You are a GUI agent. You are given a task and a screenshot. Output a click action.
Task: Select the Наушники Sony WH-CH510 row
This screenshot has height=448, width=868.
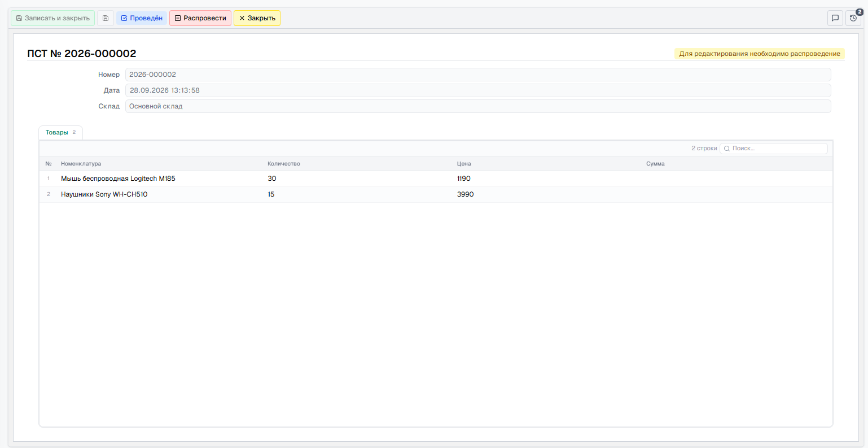pos(436,194)
